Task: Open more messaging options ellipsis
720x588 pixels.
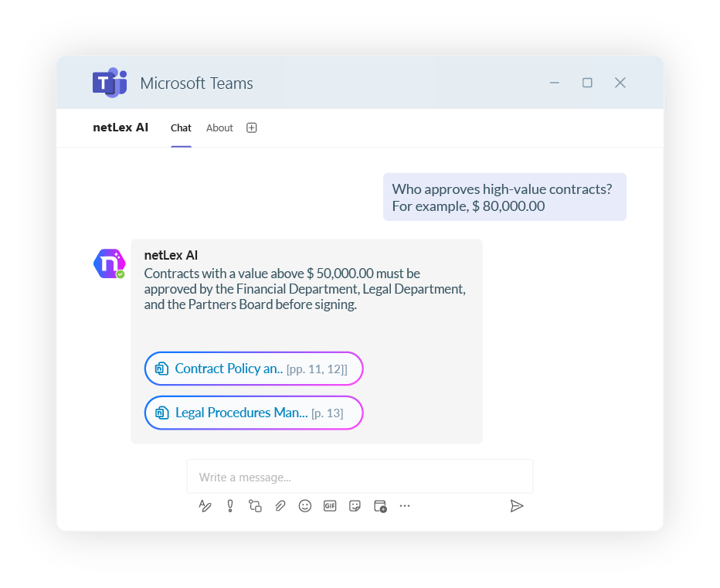Action: (x=405, y=506)
